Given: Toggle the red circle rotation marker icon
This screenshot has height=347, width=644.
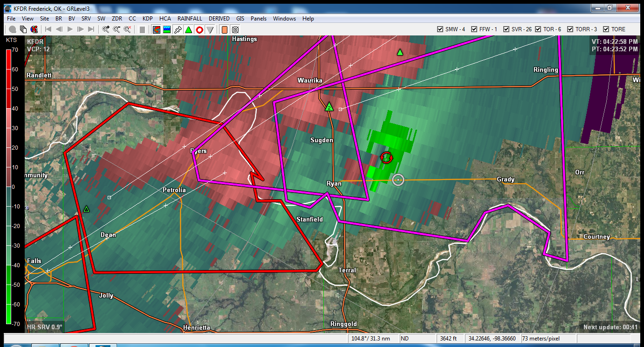Looking at the screenshot, I should point(199,29).
